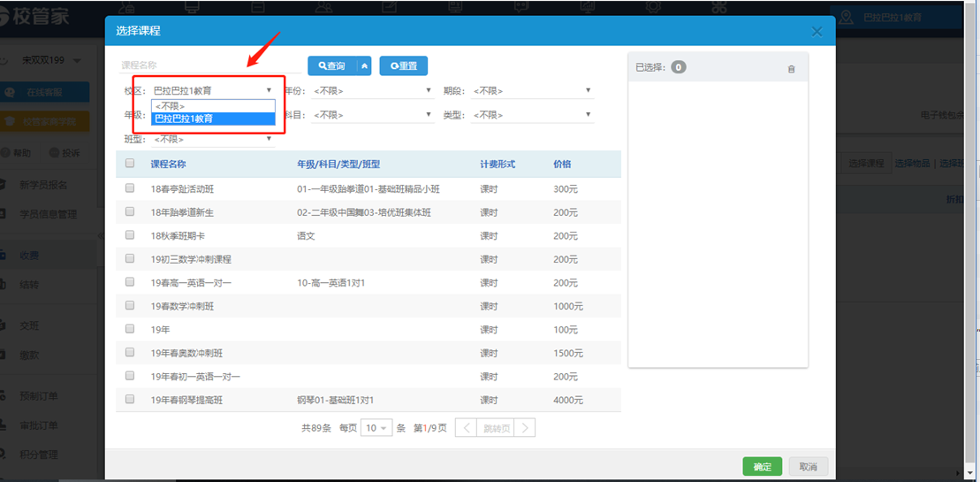Click 校管家商学院 in the background sidebar
The image size is (980, 482).
point(44,121)
